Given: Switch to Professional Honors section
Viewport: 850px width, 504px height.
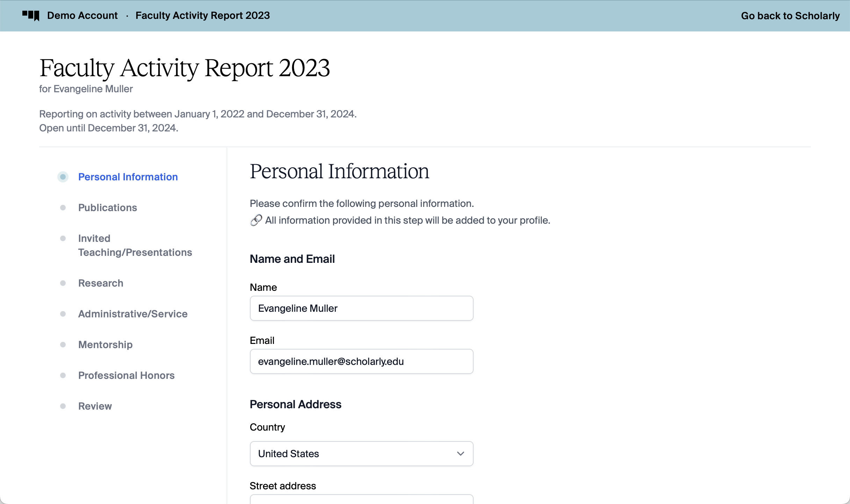Looking at the screenshot, I should pos(126,375).
